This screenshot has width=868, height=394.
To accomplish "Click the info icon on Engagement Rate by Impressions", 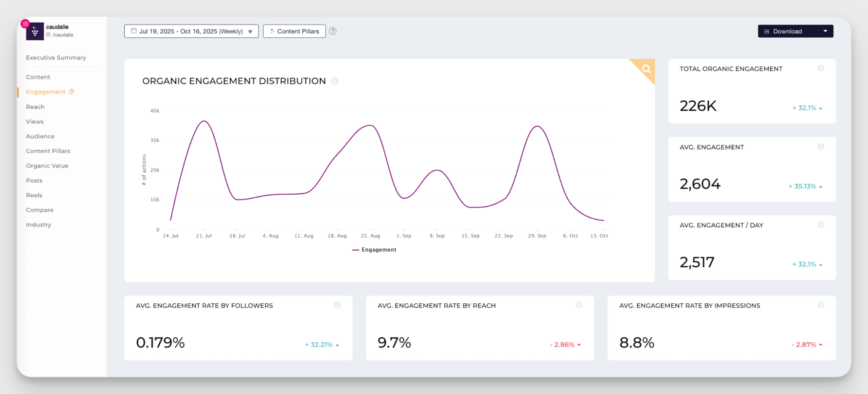I will [821, 305].
